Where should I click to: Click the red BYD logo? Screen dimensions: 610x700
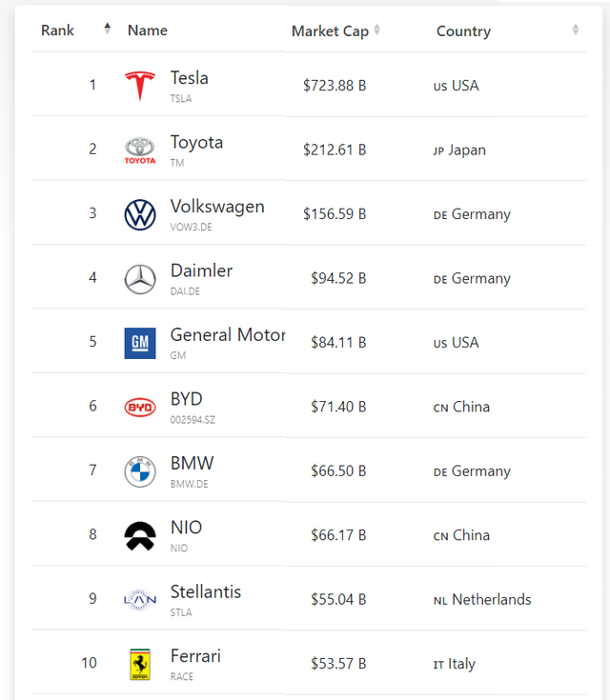[140, 408]
